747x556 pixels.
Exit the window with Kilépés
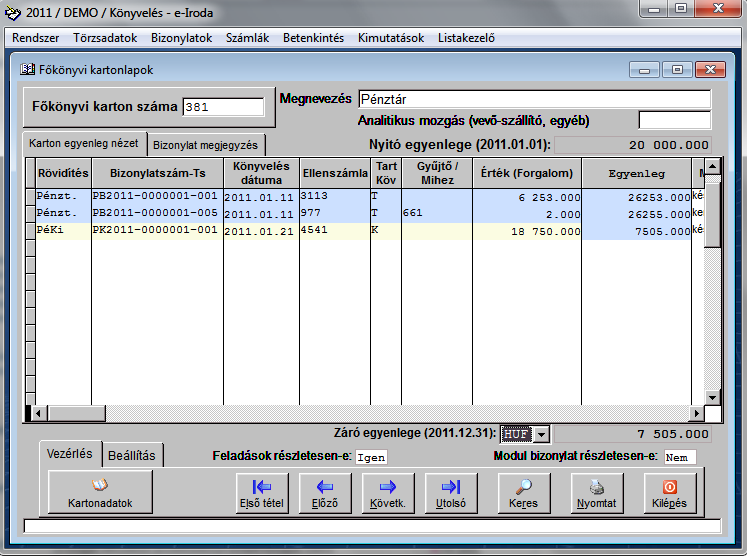669,493
